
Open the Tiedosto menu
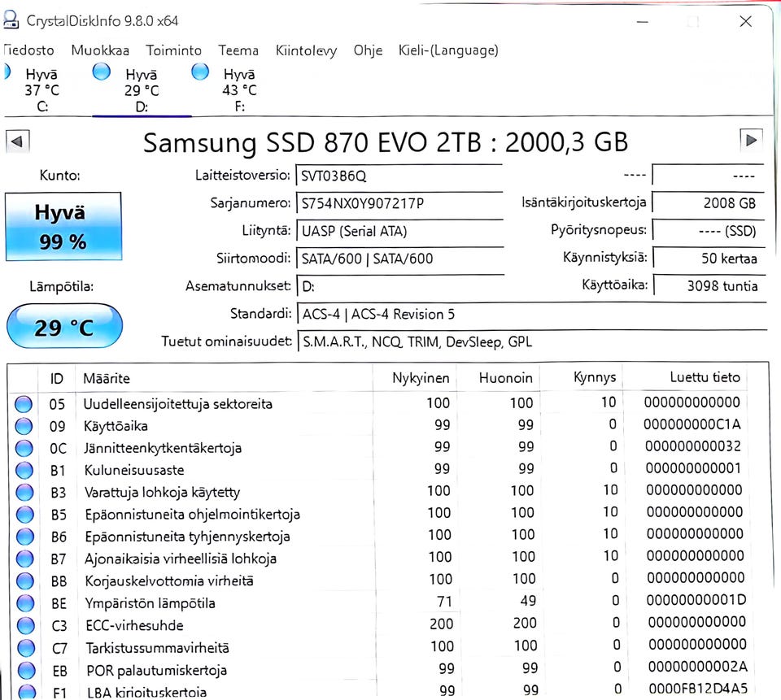click(x=28, y=50)
